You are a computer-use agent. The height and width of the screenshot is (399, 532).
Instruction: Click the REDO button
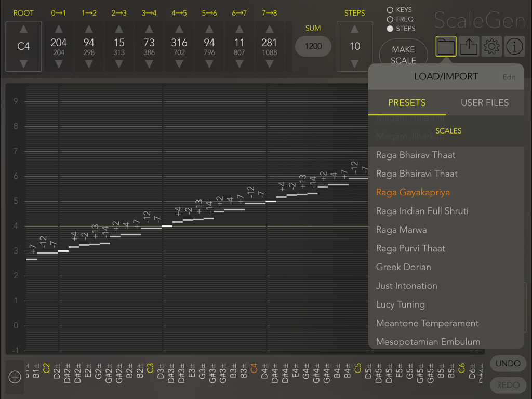(508, 385)
